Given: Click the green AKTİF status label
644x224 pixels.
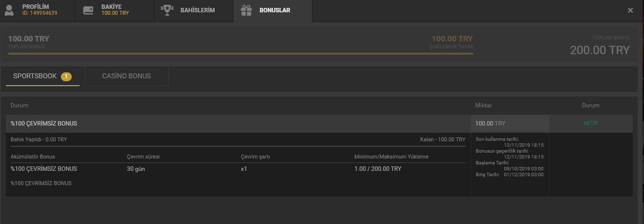Looking at the screenshot, I should (x=590, y=123).
